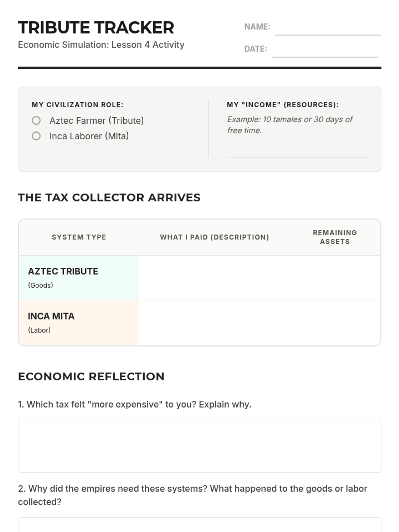Click Aztec Tribute 'What I Paid' cell

point(214,278)
